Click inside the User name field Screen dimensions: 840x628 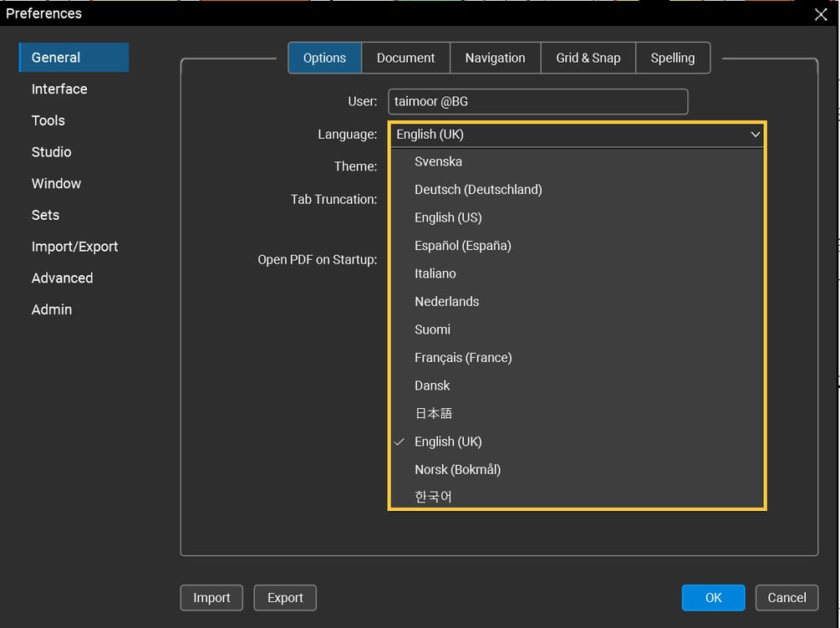(537, 101)
